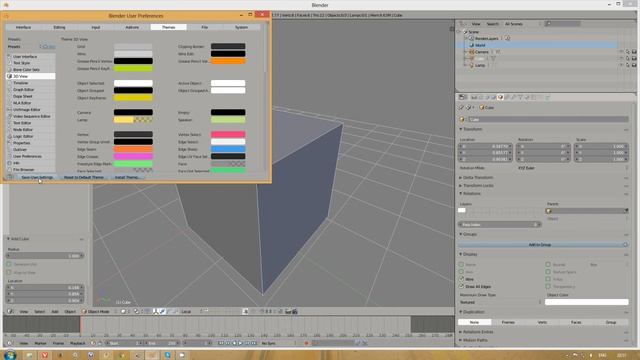Toggle Camera renderability icon in outliner
Screen dimensions: 640x360
(634, 52)
